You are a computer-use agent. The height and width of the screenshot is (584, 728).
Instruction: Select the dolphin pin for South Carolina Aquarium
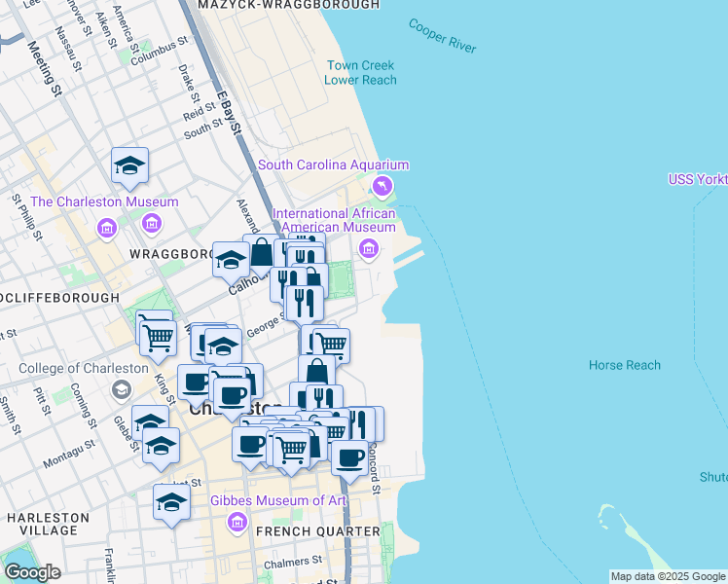point(382,187)
